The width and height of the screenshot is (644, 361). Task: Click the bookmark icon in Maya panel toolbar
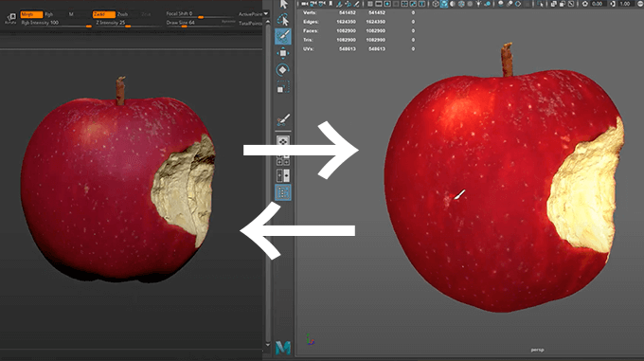pos(331,4)
